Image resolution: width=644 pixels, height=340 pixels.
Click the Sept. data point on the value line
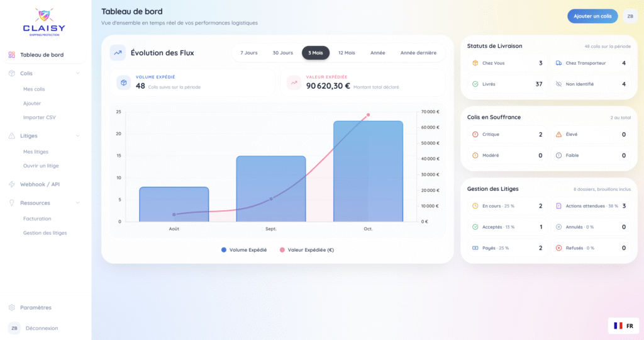(271, 199)
